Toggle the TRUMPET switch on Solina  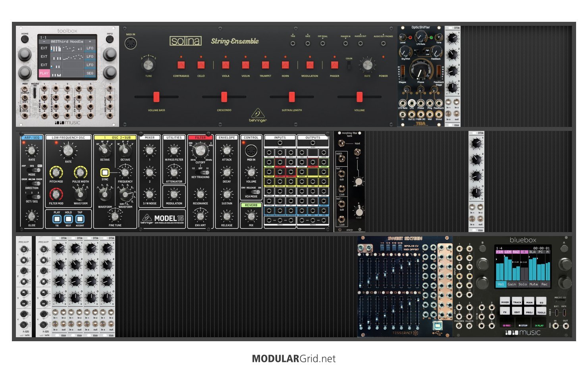(x=265, y=65)
